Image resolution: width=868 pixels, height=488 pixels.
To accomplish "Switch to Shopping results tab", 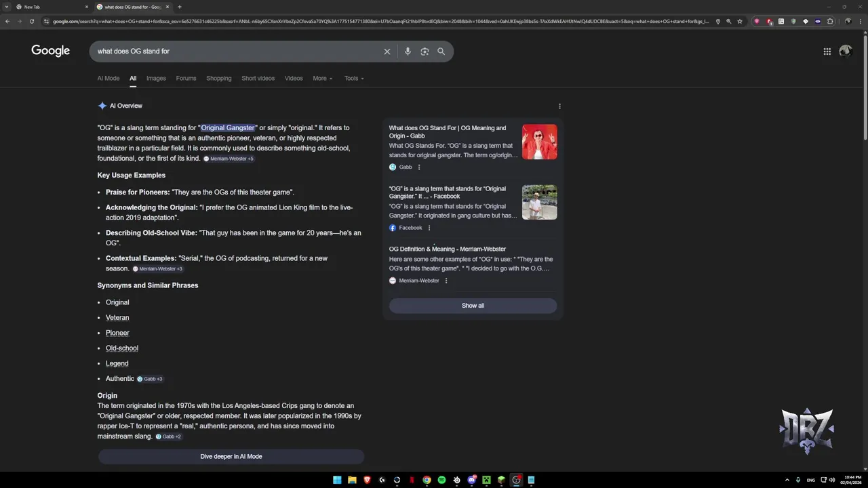I will 219,78.
